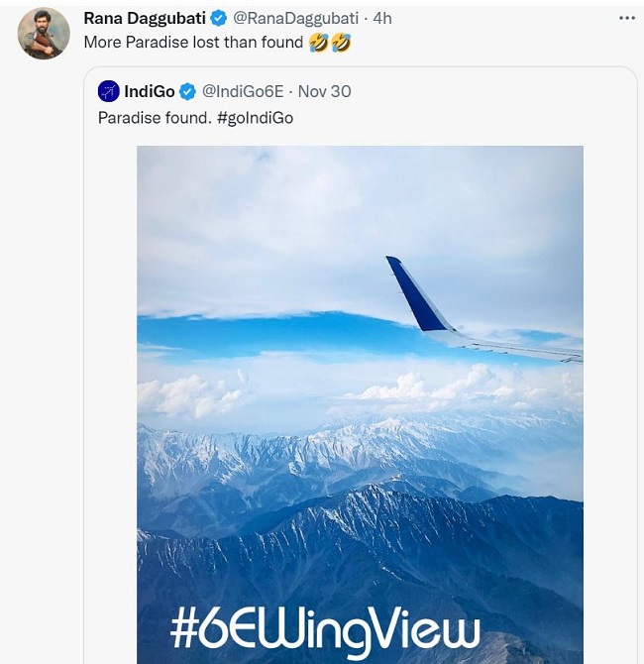
Task: Open the tweet's three-dot More menu
Action: pos(626,19)
